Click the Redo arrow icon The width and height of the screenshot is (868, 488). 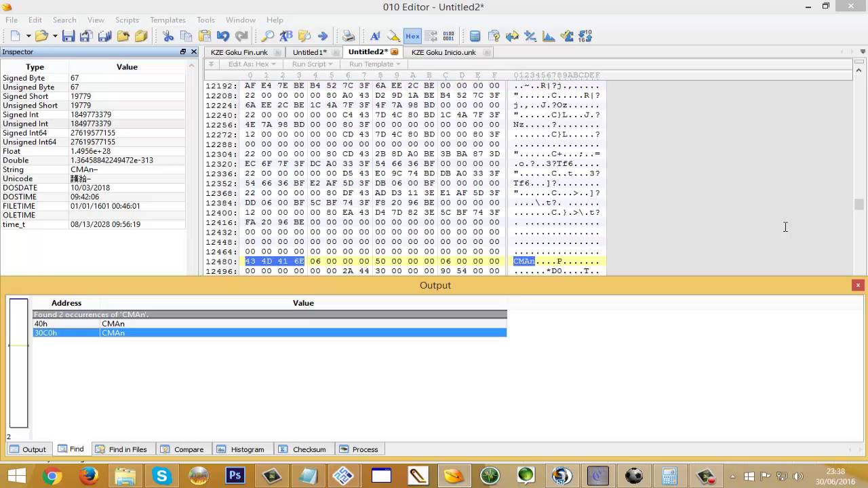241,36
